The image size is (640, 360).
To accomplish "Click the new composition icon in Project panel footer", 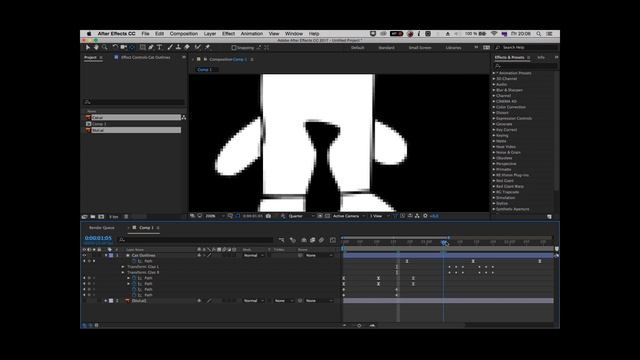I will click(101, 217).
